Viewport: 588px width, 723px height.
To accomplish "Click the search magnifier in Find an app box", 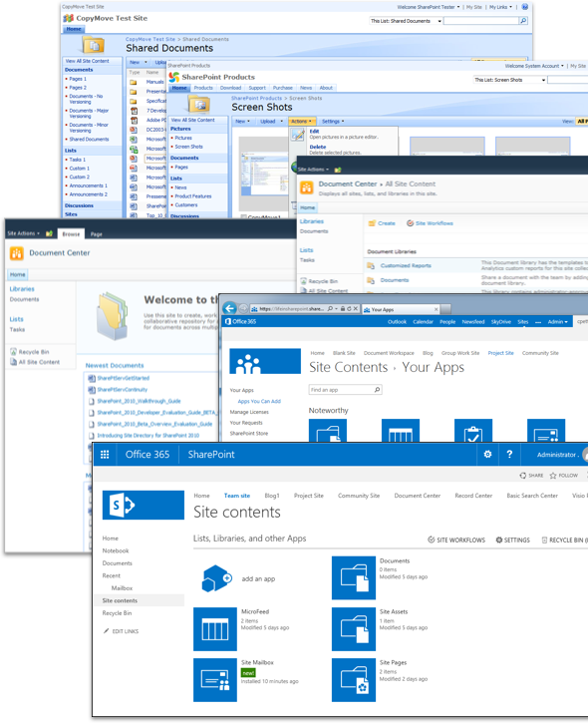I will pyautogui.click(x=377, y=390).
